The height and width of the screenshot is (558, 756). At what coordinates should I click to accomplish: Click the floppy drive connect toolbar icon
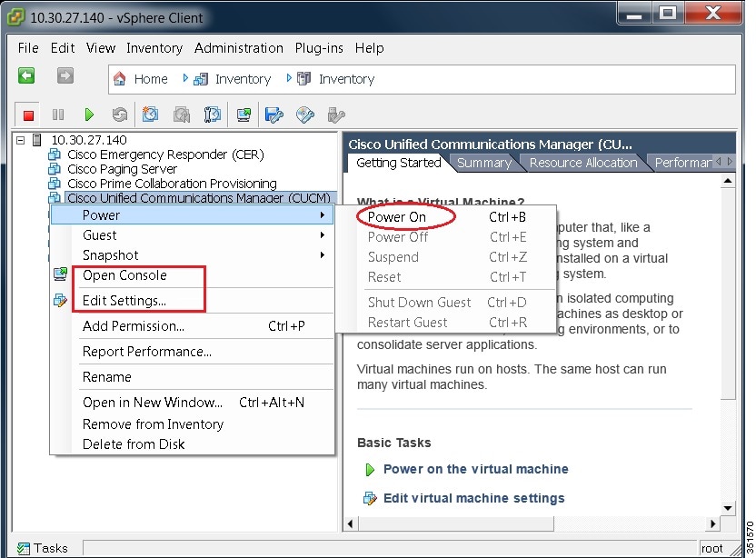click(274, 115)
